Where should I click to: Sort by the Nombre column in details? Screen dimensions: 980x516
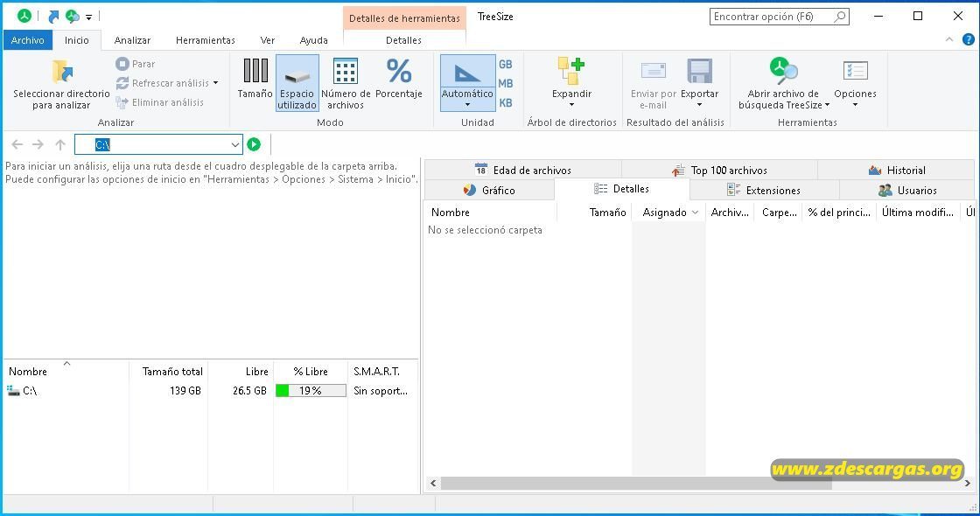[490, 213]
